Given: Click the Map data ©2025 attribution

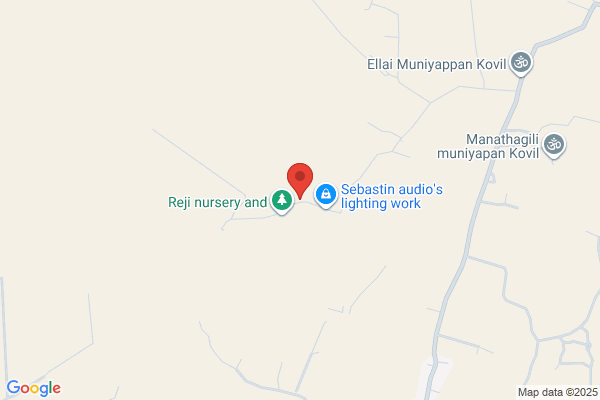Looking at the screenshot, I should [558, 392].
